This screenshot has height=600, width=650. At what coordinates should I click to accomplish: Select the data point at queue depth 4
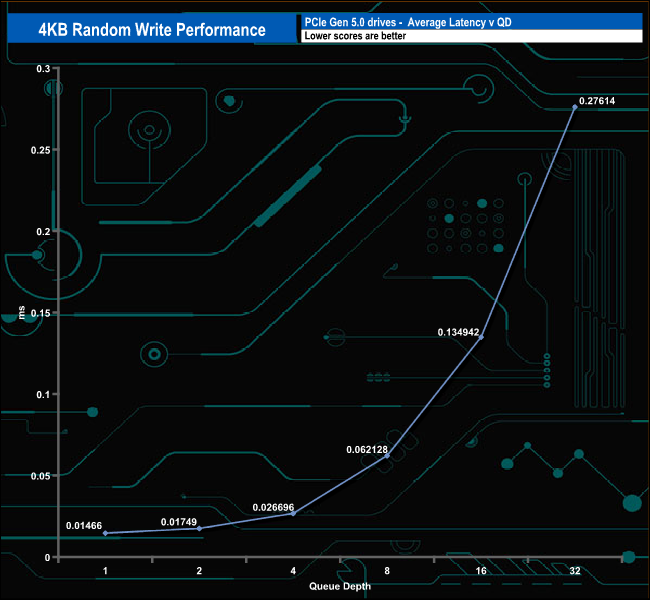(x=293, y=513)
